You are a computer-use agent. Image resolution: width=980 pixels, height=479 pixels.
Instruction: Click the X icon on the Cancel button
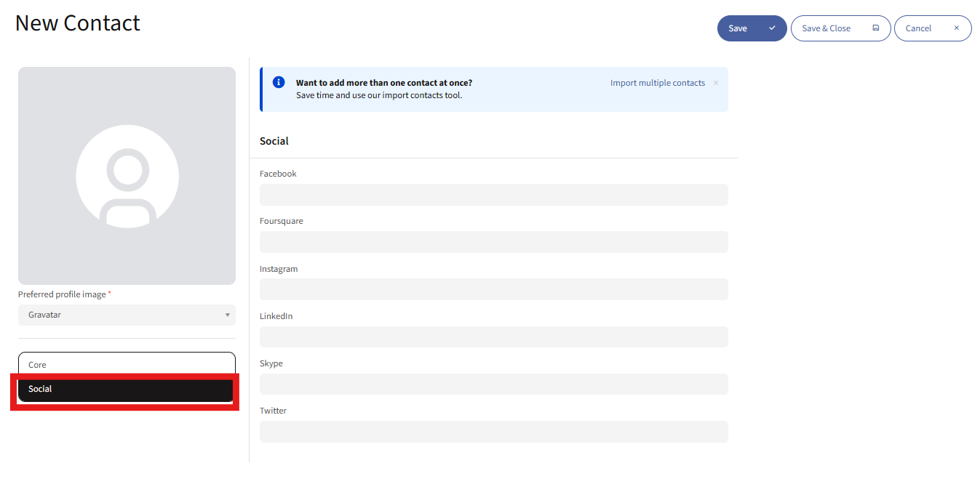tap(957, 28)
